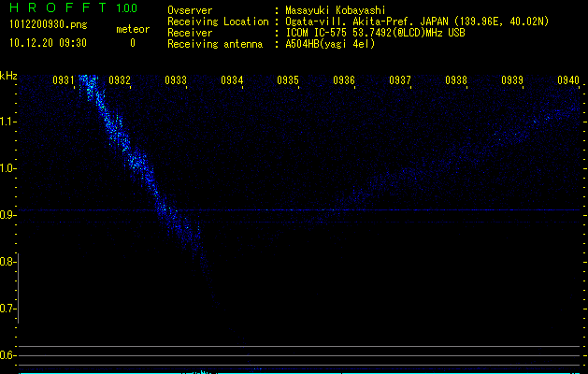Select the A504HB(yagi 4el) antenna text
Viewport: 588px width, 374px height.
(x=330, y=44)
